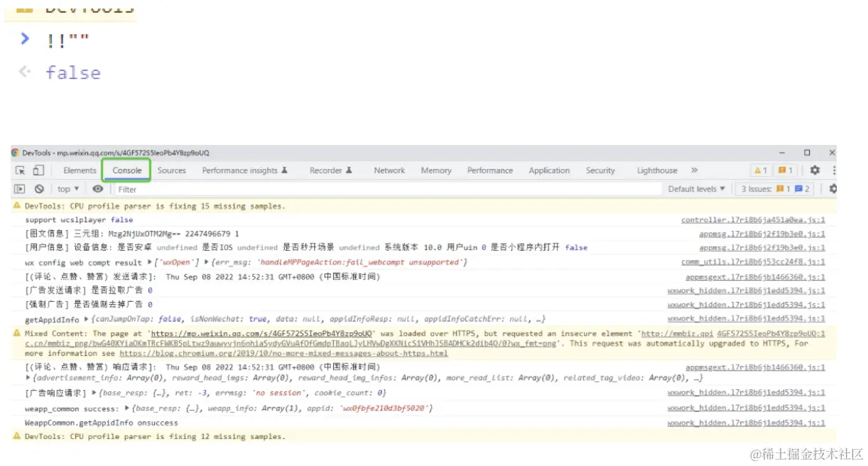Click the blue issue counter in the 3 Issues box
The image size is (868, 466).
click(803, 189)
